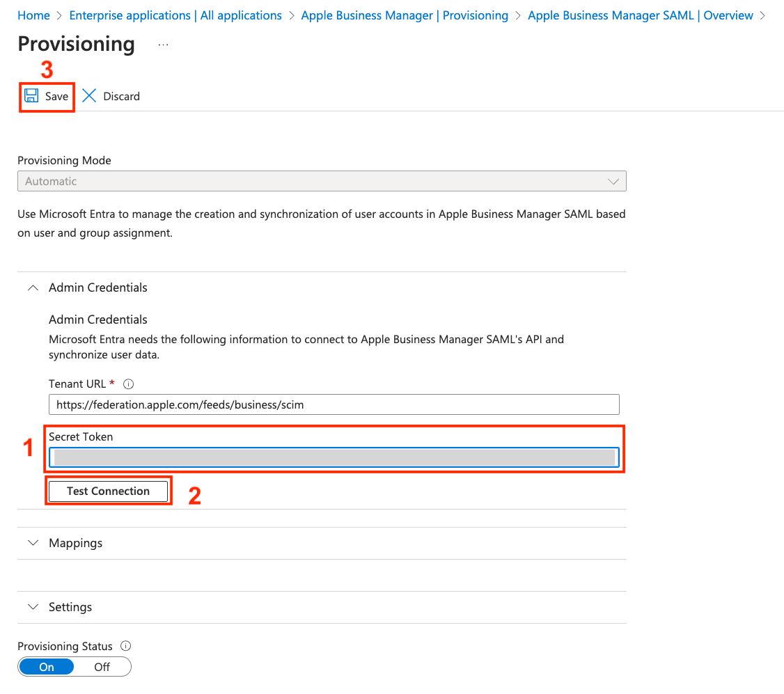Click the Save floppy disk icon
This screenshot has width=784, height=694.
point(31,96)
